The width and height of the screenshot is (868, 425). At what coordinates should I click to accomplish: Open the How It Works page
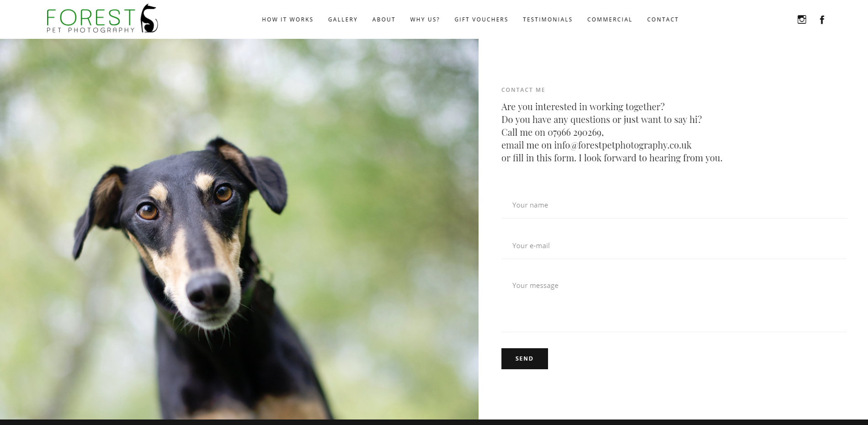(x=288, y=20)
